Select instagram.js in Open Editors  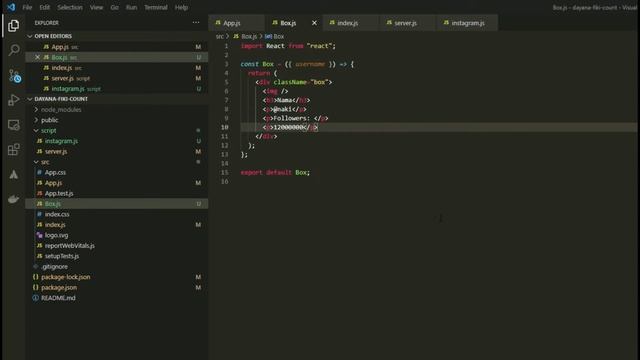pyautogui.click(x=117, y=89)
